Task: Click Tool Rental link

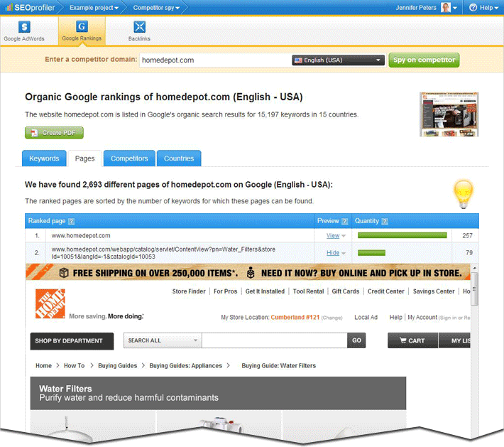Action: (308, 291)
